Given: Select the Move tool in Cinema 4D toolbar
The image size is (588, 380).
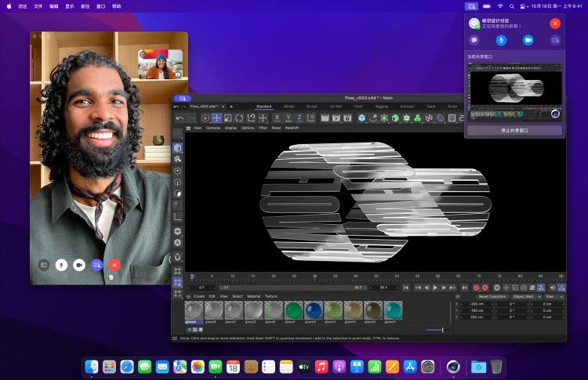Looking at the screenshot, I should tap(216, 118).
